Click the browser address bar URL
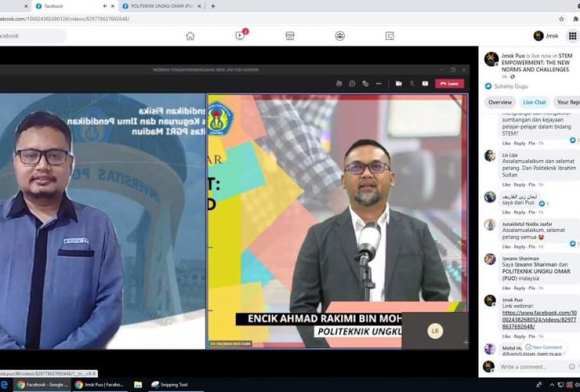 [x=65, y=19]
